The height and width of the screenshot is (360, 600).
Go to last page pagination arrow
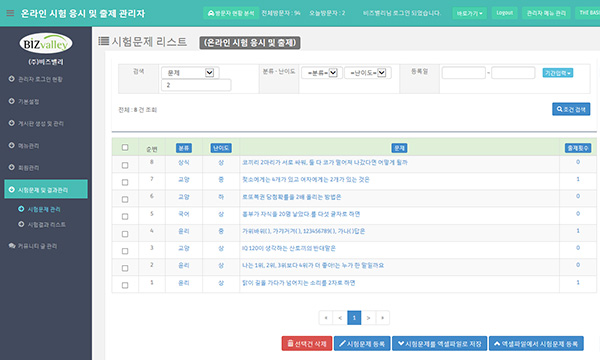(383, 318)
